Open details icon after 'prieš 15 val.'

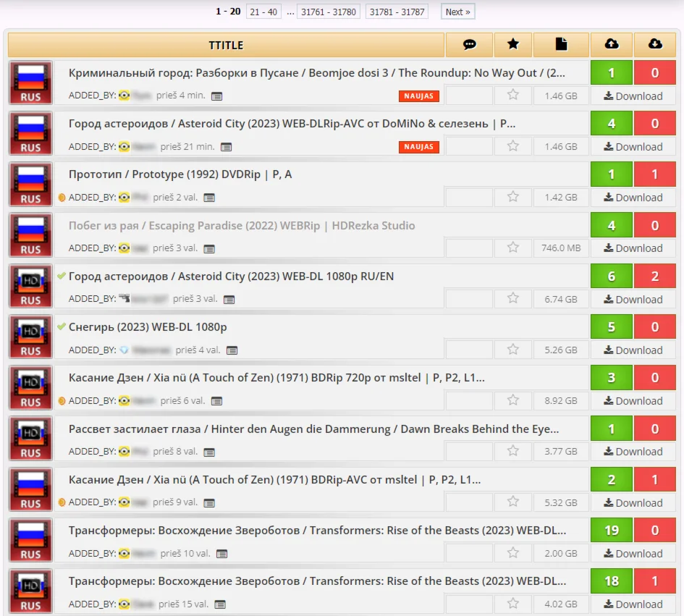[x=220, y=604]
